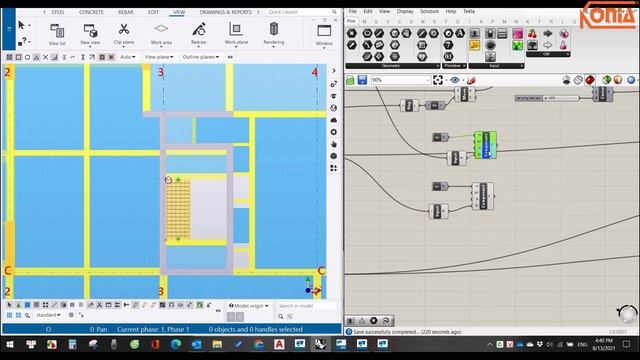Click the gear icon in Tekla's side pane

pyautogui.click(x=333, y=132)
